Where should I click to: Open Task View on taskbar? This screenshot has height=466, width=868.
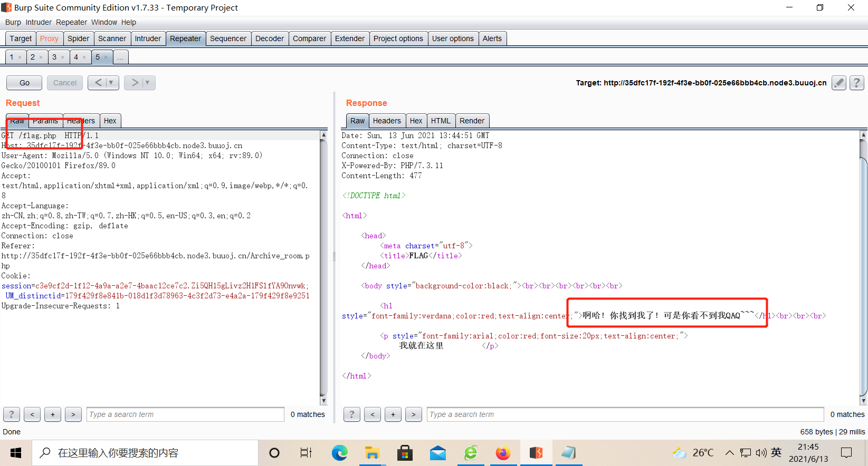click(306, 453)
